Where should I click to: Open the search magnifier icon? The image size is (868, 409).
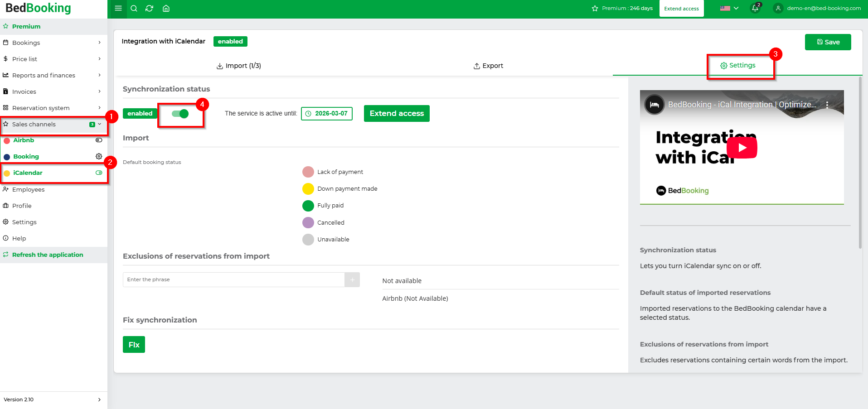[134, 8]
